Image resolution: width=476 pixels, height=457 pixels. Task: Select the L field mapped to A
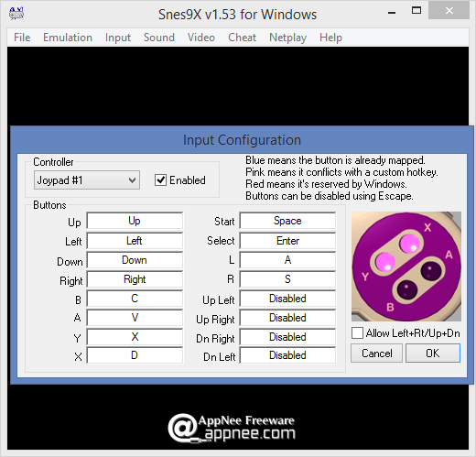(x=287, y=260)
